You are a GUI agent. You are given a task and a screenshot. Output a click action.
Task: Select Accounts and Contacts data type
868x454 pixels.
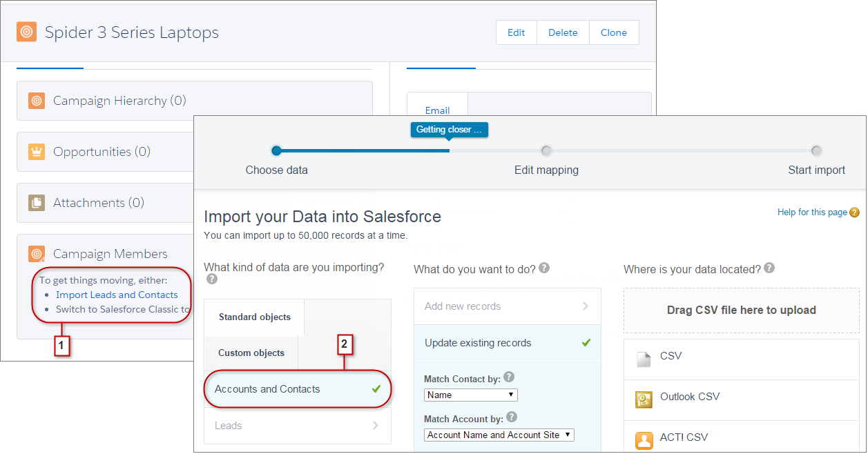pyautogui.click(x=298, y=389)
